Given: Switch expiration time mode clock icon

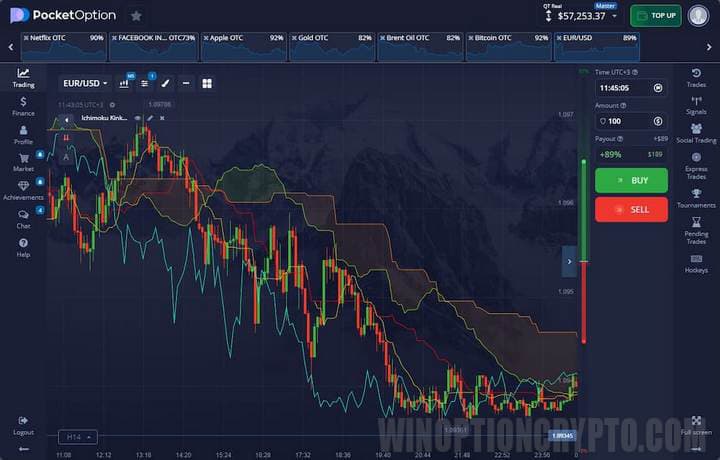Looking at the screenshot, I should click(658, 88).
